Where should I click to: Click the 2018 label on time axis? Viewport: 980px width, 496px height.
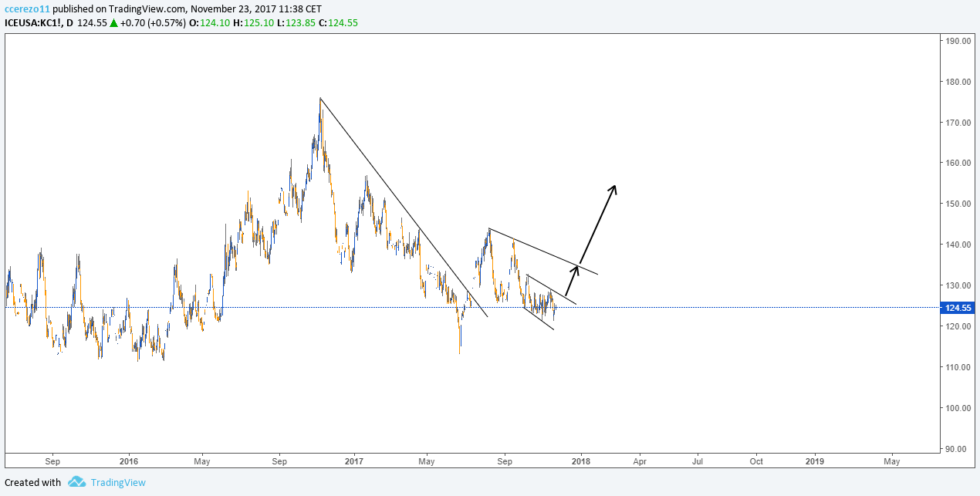581,461
